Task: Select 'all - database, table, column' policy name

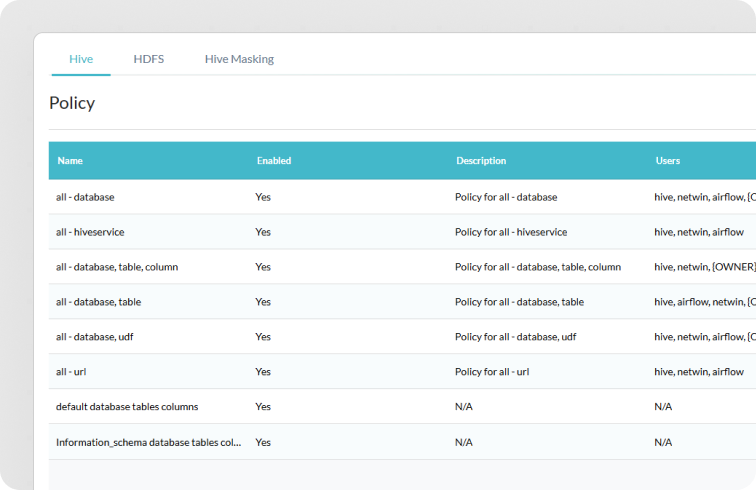Action: pyautogui.click(x=117, y=267)
